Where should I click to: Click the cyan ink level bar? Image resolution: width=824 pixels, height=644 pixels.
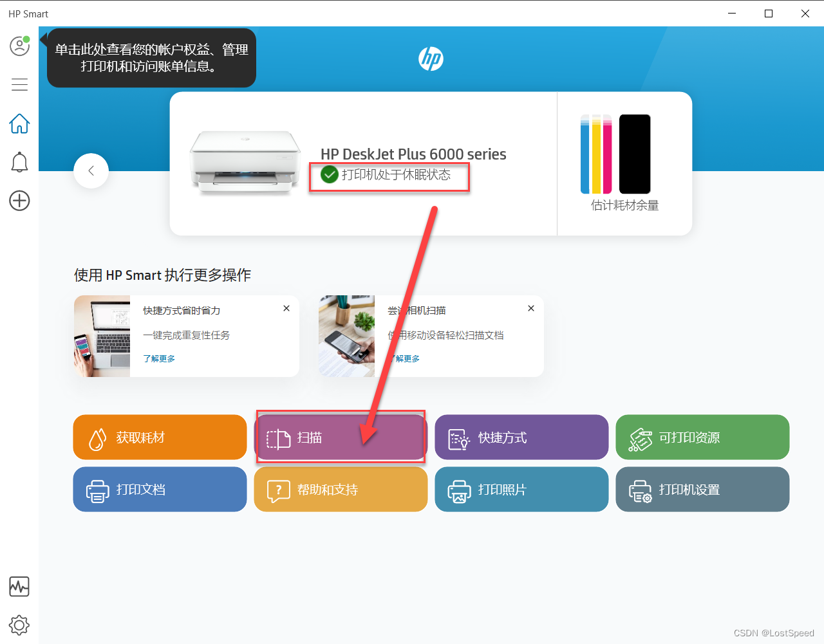tap(585, 154)
